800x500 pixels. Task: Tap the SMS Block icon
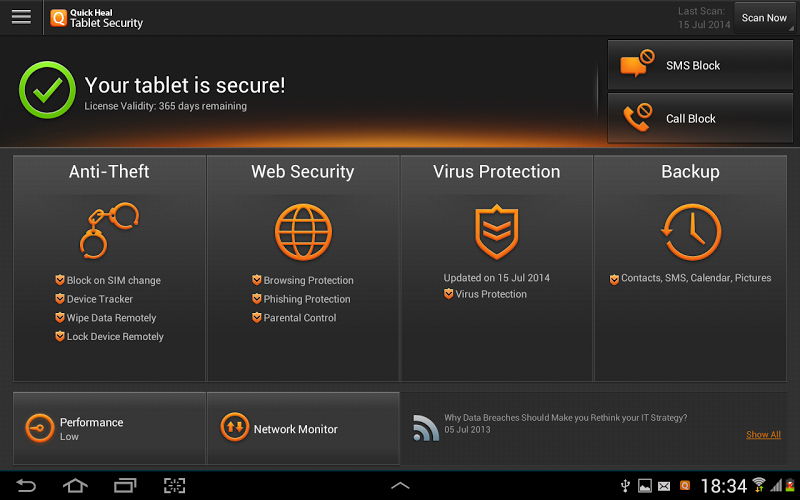coord(637,65)
